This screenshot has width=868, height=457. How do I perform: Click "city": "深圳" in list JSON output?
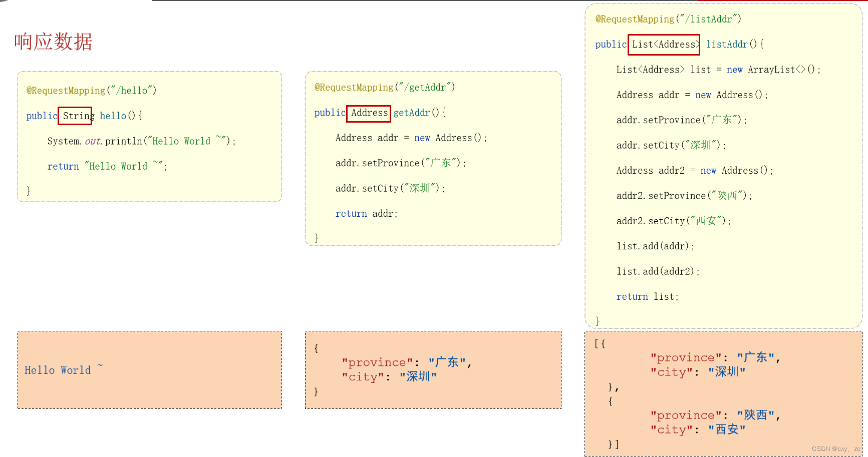click(x=698, y=372)
